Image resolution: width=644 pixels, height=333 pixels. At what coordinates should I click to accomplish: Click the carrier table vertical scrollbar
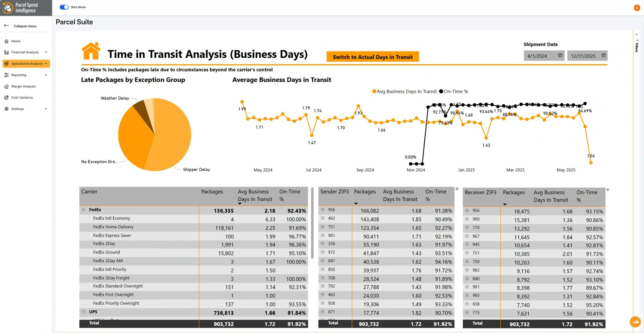point(312,223)
